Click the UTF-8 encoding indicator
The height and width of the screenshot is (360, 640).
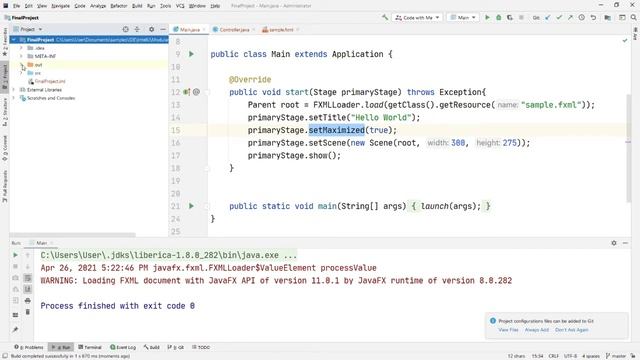click(x=570, y=356)
